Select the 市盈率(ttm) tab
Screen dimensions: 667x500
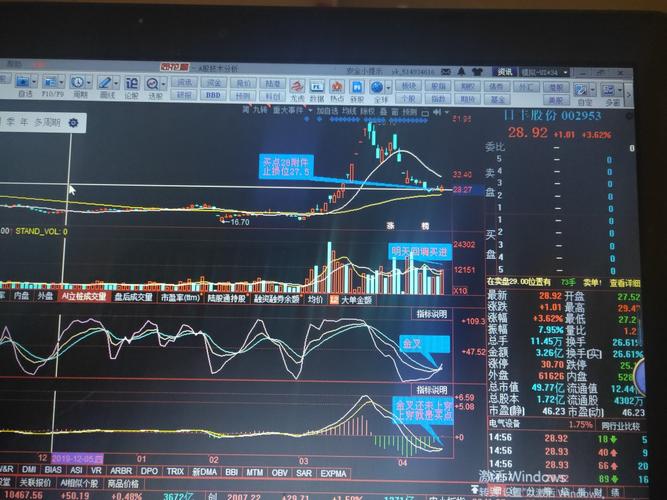[180, 298]
